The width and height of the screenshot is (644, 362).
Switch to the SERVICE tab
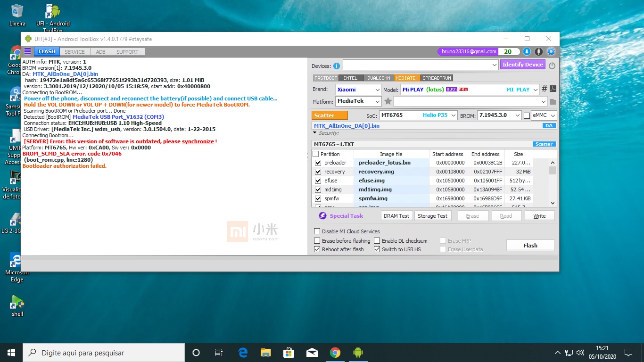[x=74, y=52]
